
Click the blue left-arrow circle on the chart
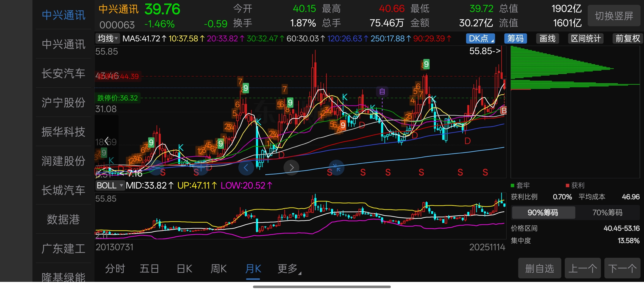pos(246,168)
